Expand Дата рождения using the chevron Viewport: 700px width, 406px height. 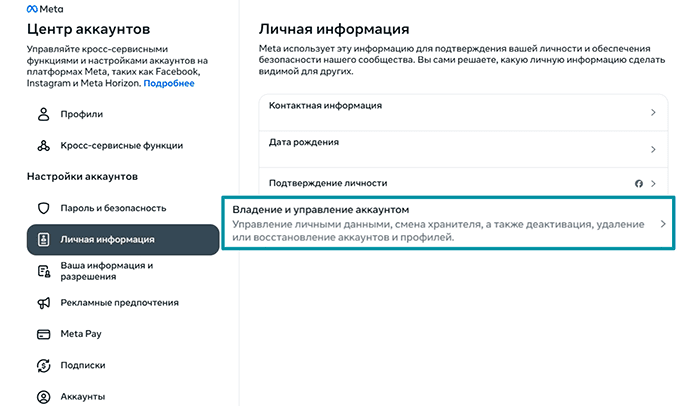653,149
